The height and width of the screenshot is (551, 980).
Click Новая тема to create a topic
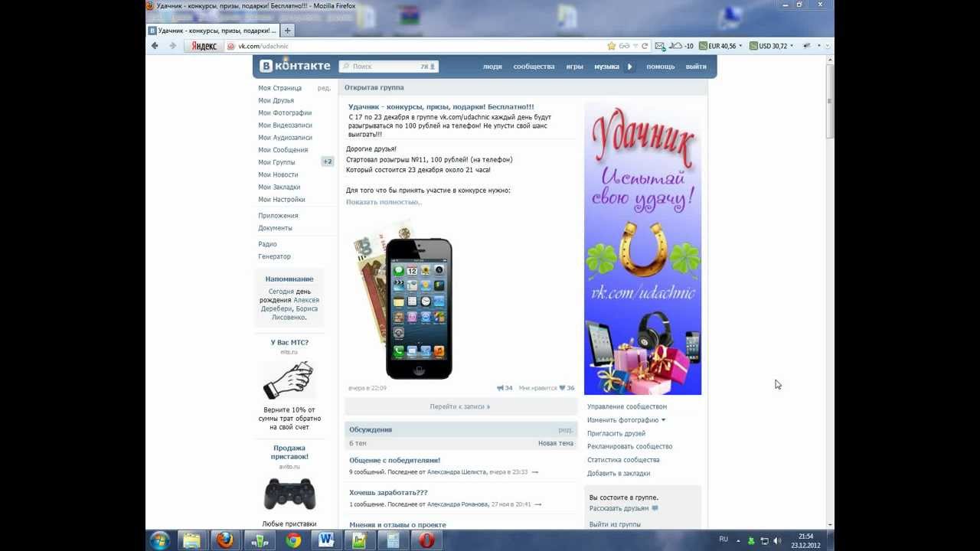click(x=556, y=443)
